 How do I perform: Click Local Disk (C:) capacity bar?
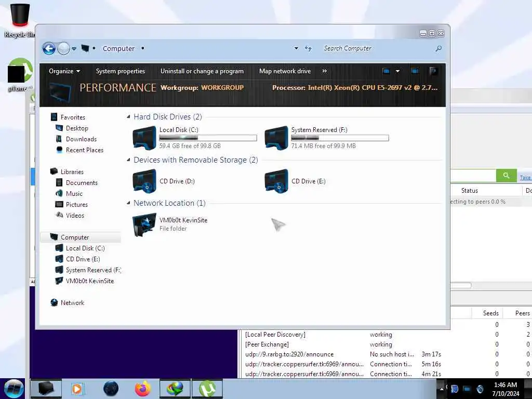click(208, 138)
